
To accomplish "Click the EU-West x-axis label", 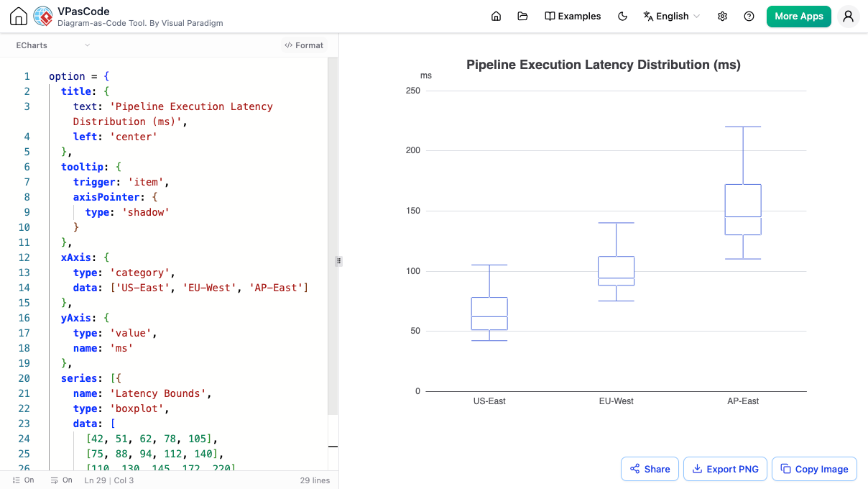I will click(617, 401).
